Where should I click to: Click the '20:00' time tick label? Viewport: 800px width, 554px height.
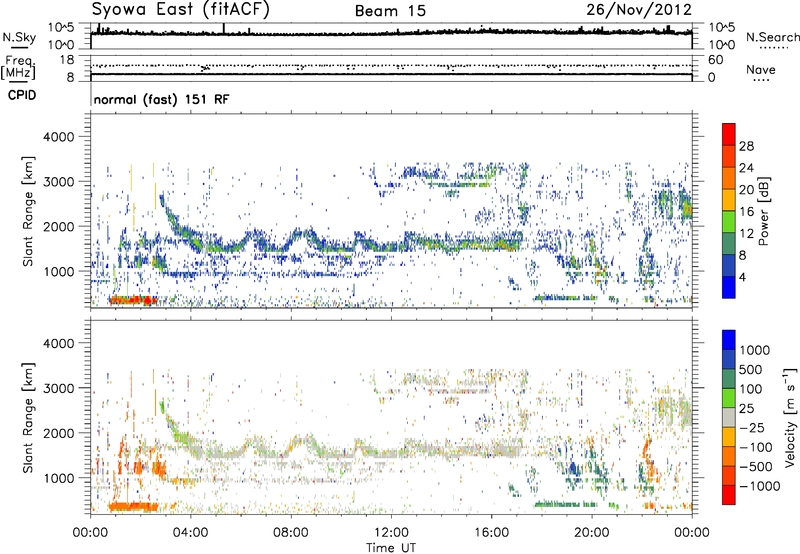(591, 533)
